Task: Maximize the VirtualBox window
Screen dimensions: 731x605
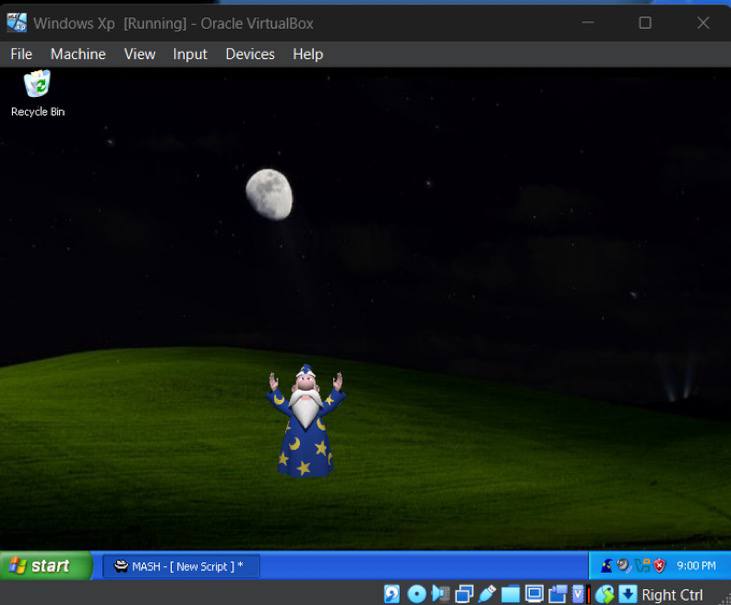Action: coord(645,22)
